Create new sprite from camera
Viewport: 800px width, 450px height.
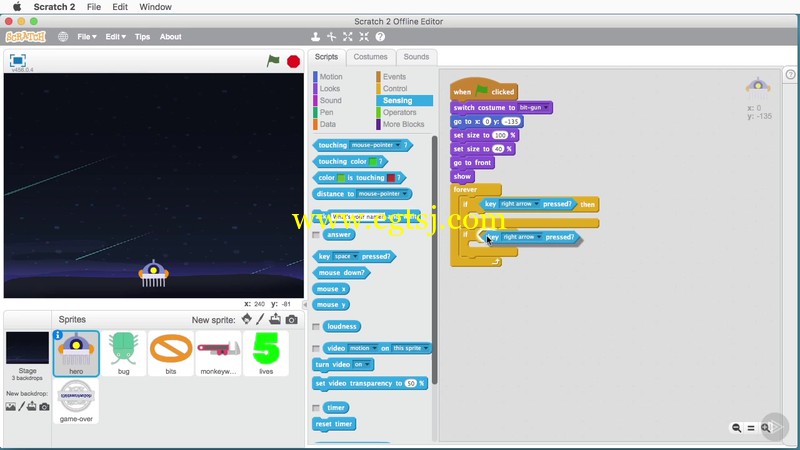[x=291, y=319]
